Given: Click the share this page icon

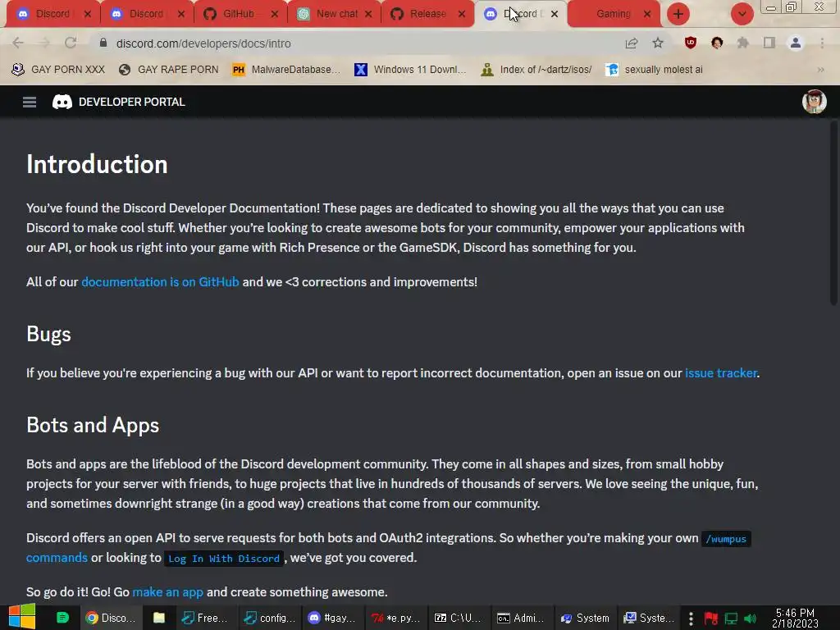Looking at the screenshot, I should click(631, 43).
